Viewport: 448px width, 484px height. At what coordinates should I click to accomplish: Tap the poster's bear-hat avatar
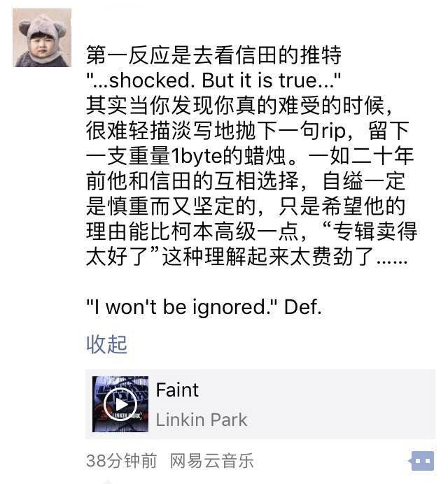click(x=42, y=38)
